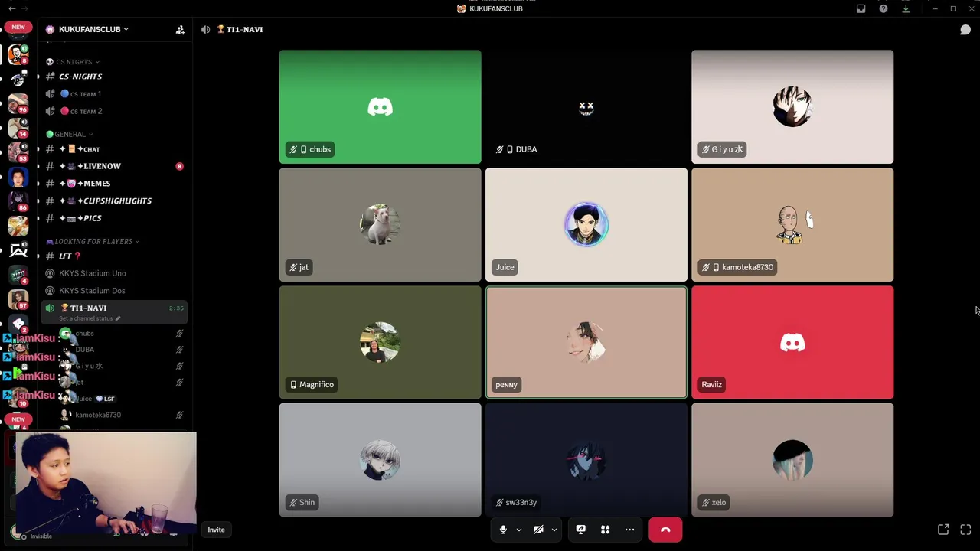The width and height of the screenshot is (980, 551).
Task: Open server icon with 57 badge
Action: click(18, 298)
